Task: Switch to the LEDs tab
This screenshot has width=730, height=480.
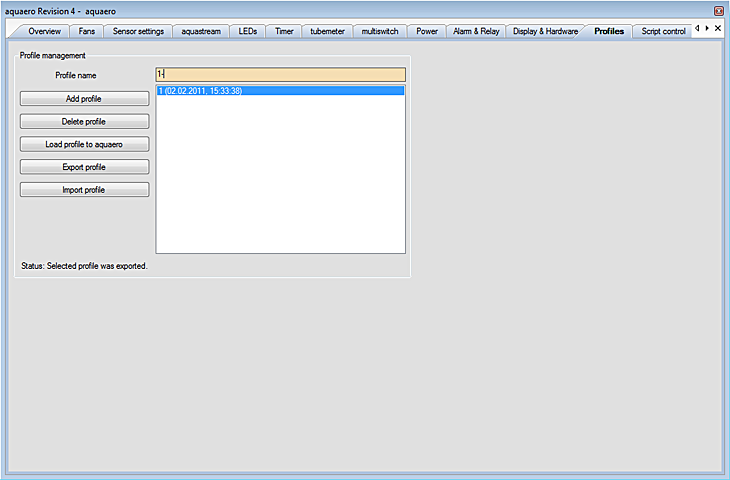Action: coord(248,32)
